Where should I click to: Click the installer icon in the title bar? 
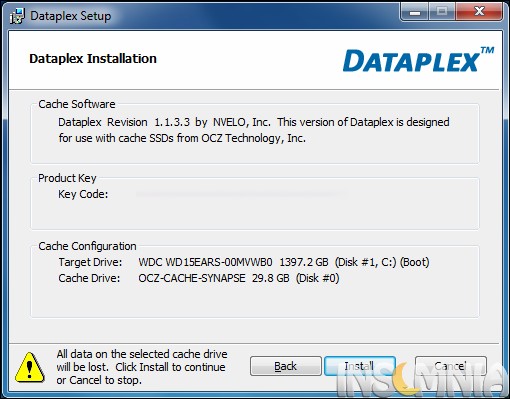(x=17, y=16)
